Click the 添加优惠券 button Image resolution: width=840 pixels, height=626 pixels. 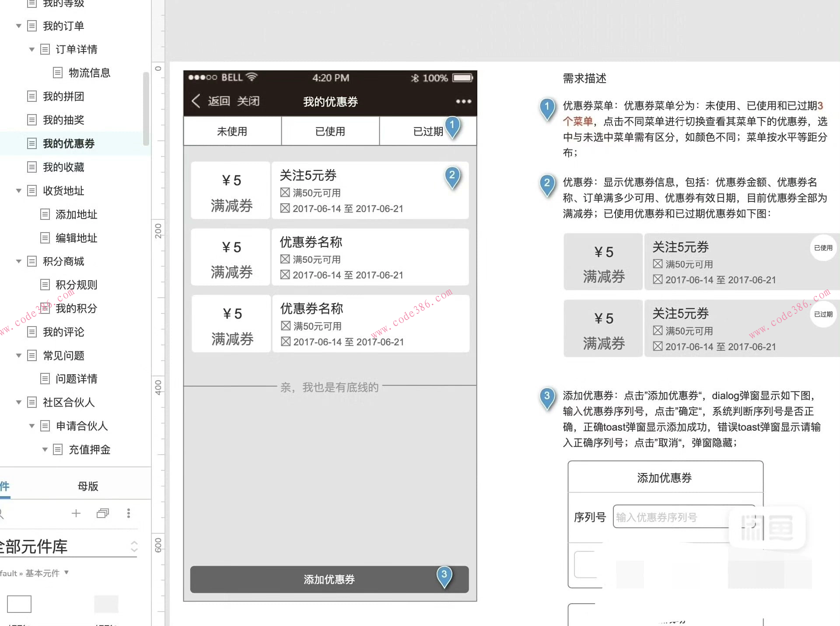[x=329, y=579]
